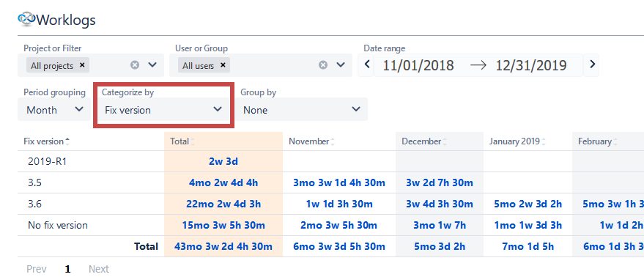Edit end date 12/31/2019
This screenshot has width=644, height=277.
click(x=531, y=65)
